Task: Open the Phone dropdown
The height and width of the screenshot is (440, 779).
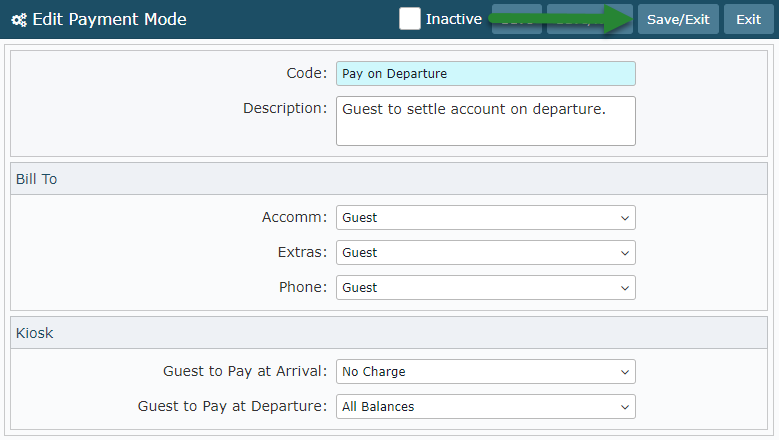Action: [x=485, y=288]
